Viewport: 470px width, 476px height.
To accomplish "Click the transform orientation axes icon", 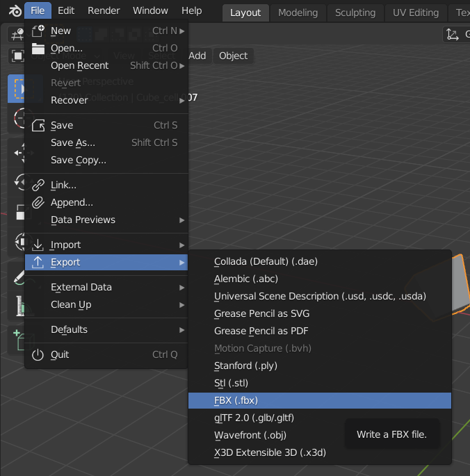I will (453, 35).
